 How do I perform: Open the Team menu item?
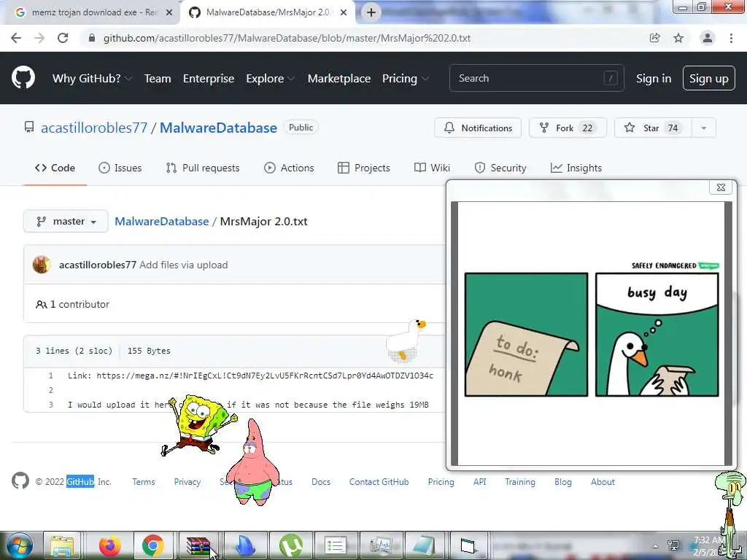pos(158,79)
